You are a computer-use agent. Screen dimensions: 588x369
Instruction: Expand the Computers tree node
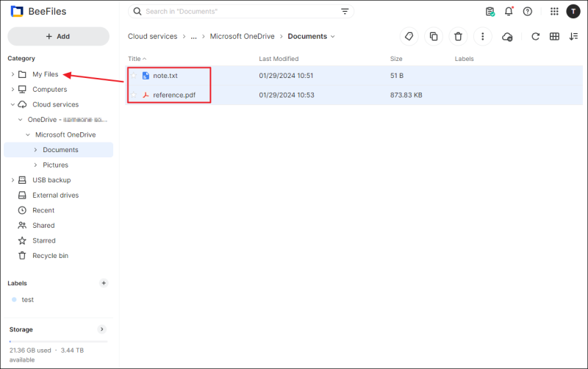point(12,89)
